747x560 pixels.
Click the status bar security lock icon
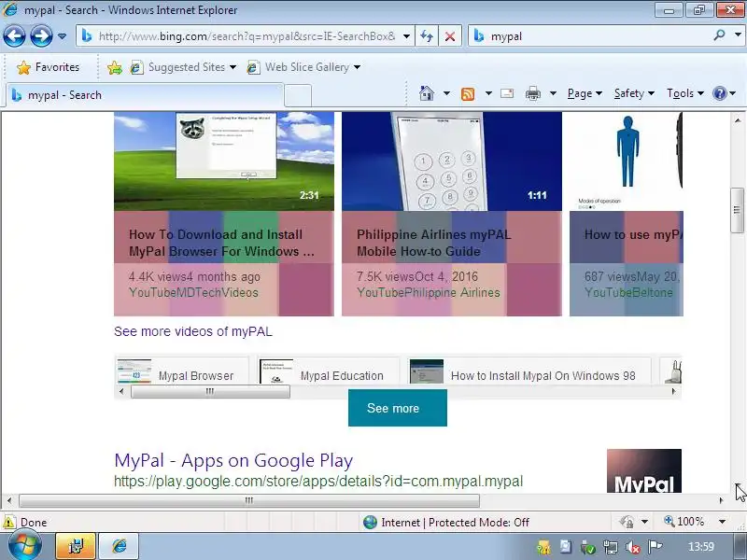click(627, 522)
